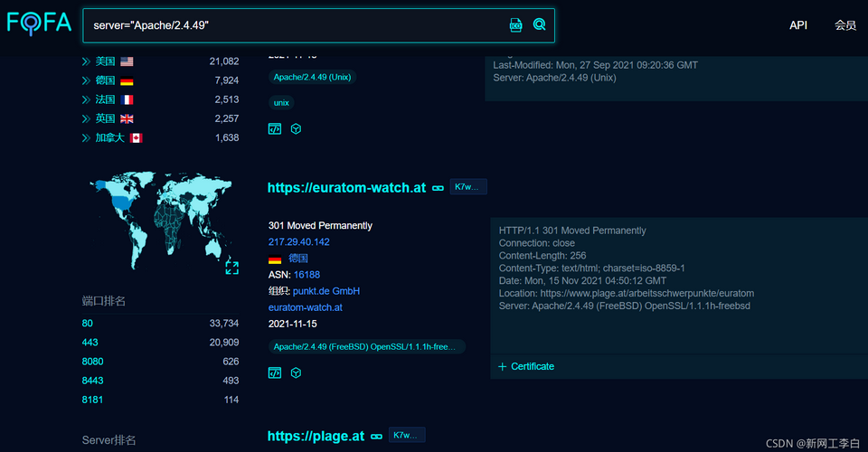Open the icon search tool in search bar
This screenshot has height=452, width=868.
tap(515, 25)
